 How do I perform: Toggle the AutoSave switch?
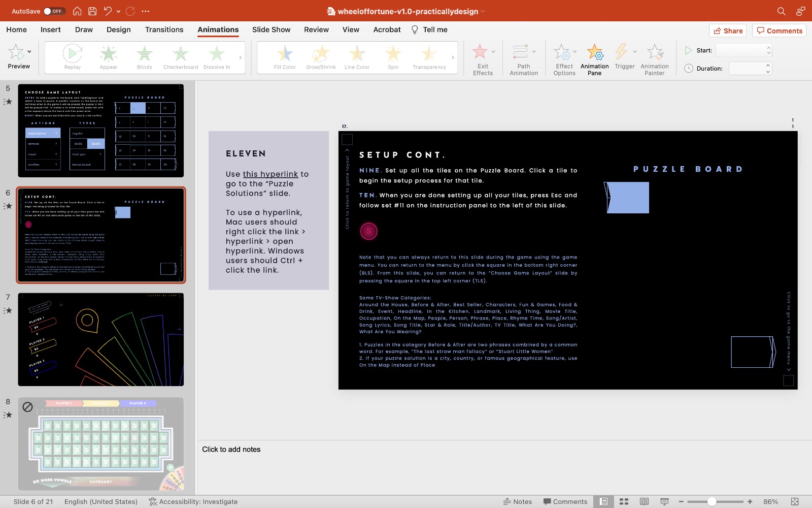point(54,11)
